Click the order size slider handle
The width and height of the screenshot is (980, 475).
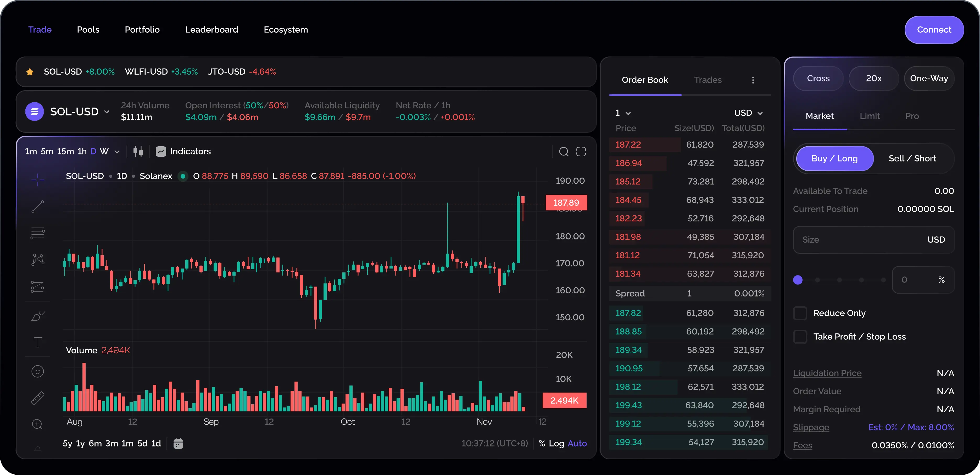click(798, 280)
